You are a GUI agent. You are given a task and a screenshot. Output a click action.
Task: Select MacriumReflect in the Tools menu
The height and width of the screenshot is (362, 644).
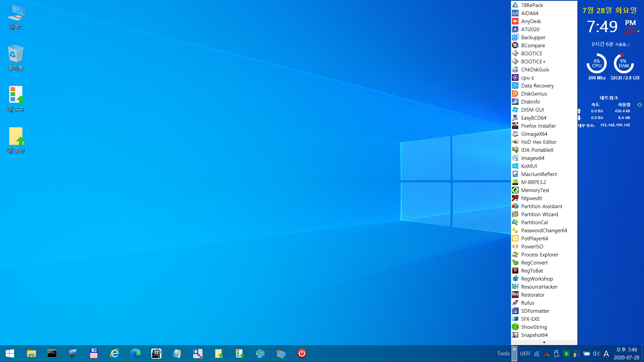(544, 174)
